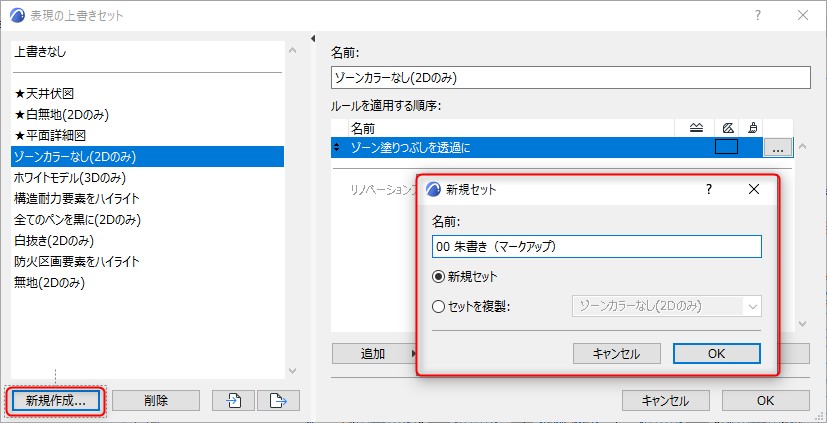This screenshot has width=827, height=423.
Task: Click the fill override column header icon
Action: click(x=728, y=128)
